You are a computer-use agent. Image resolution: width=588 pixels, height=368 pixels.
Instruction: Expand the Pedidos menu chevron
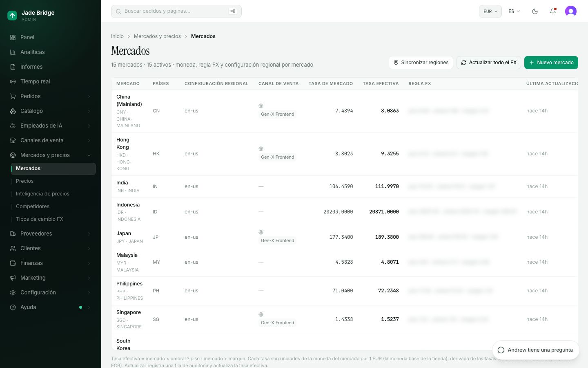coord(89,96)
